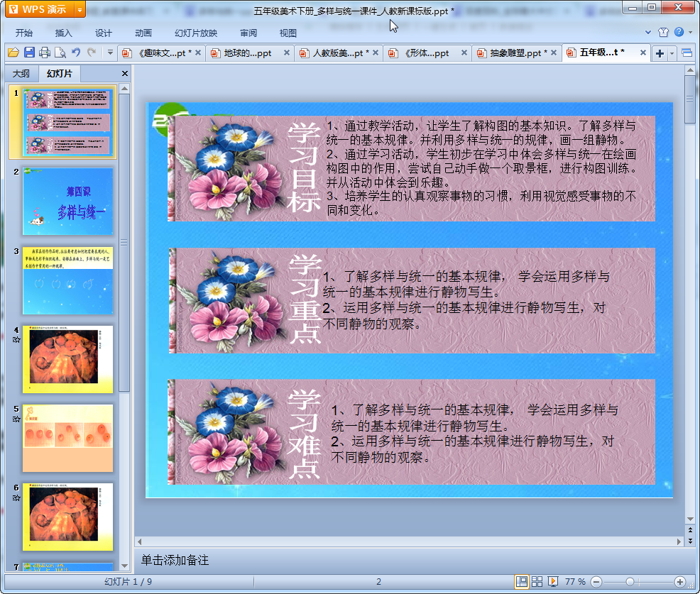Close the 人教版美...pt document tab
Image resolution: width=700 pixels, height=594 pixels.
(x=376, y=53)
